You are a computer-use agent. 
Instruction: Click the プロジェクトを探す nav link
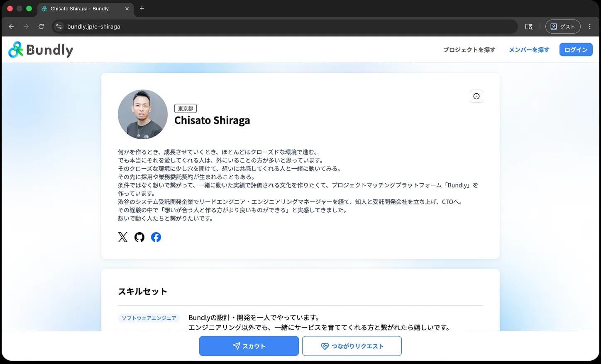pyautogui.click(x=469, y=50)
